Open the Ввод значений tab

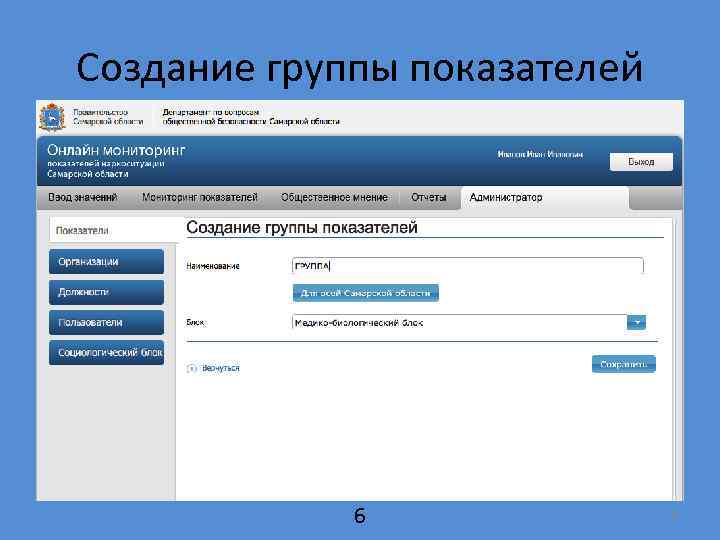(83, 197)
